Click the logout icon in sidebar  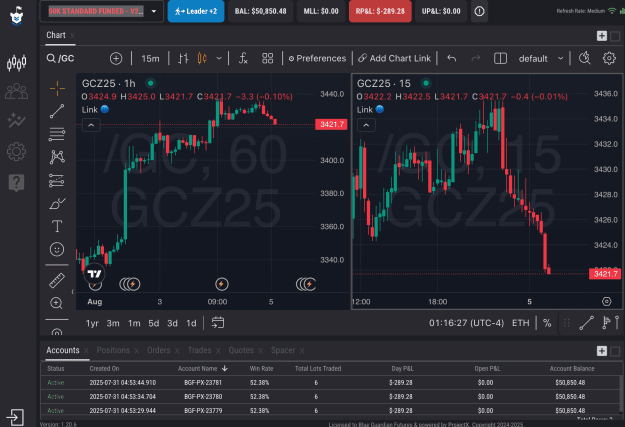pos(15,417)
